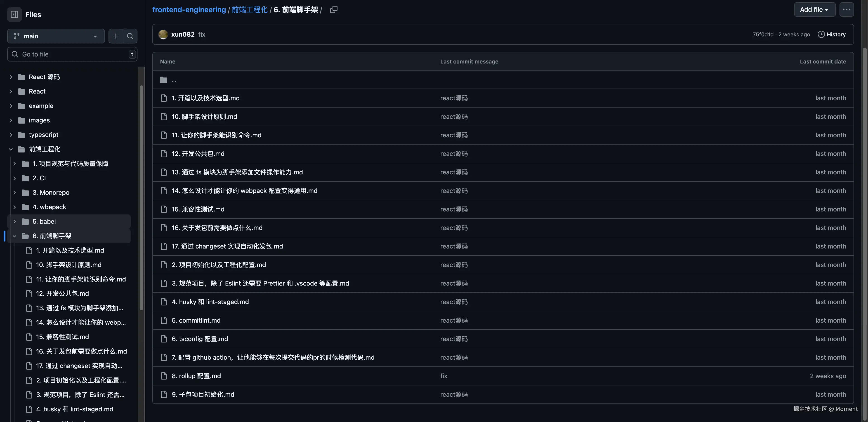Collapse the 6. 前端脚手架 folder
868x422 pixels.
(14, 236)
